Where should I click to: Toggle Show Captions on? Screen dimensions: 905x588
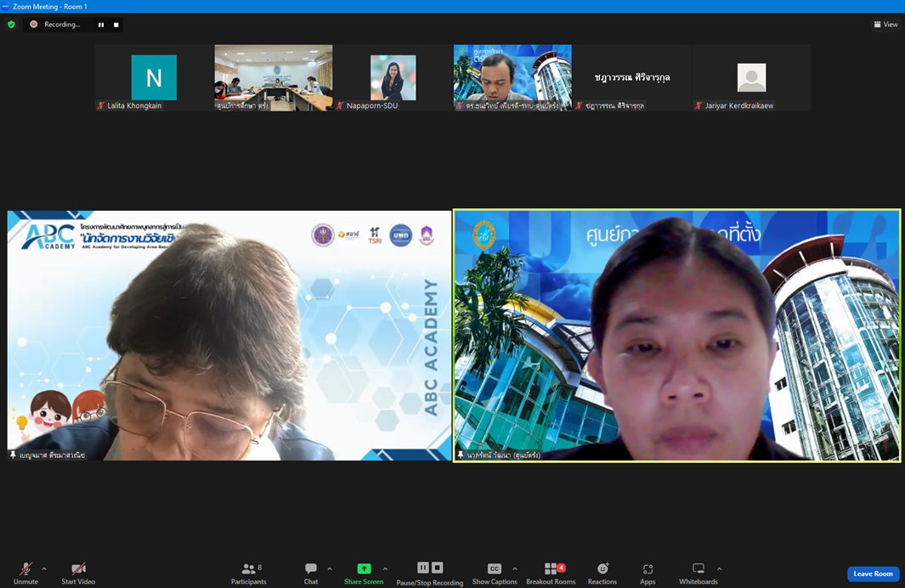(x=494, y=573)
